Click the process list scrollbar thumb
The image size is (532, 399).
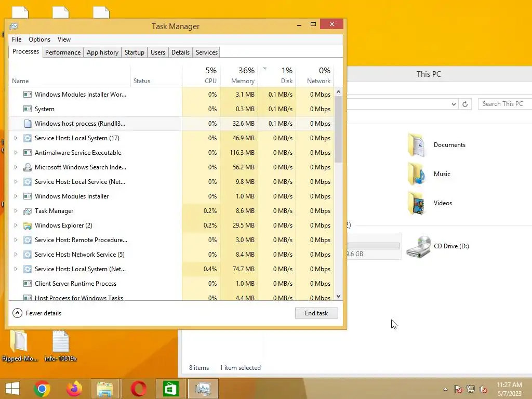(x=338, y=129)
